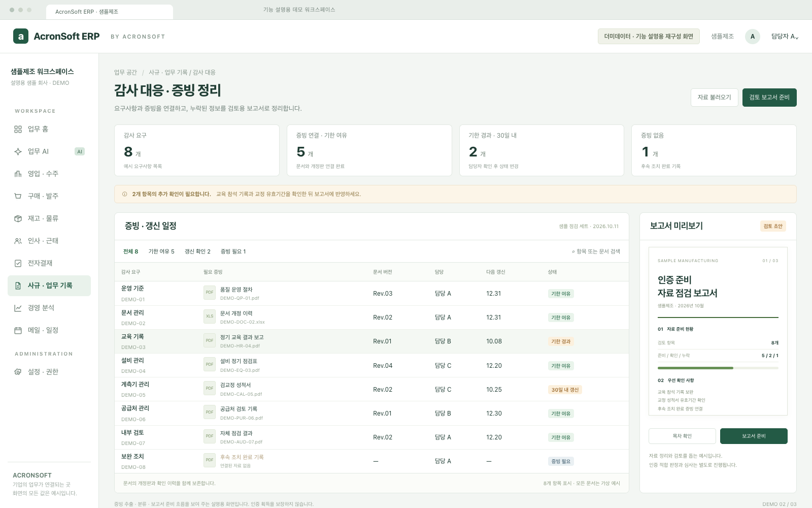
Task: Click the PDF icon for 품질 운영 절차
Action: tap(210, 293)
